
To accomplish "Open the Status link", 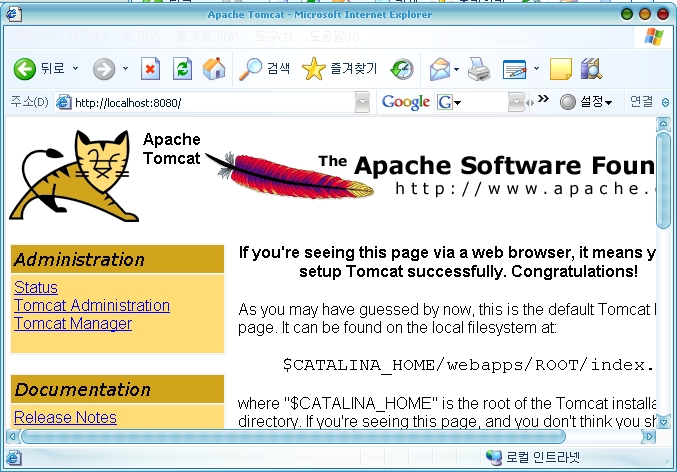I will (x=36, y=288).
